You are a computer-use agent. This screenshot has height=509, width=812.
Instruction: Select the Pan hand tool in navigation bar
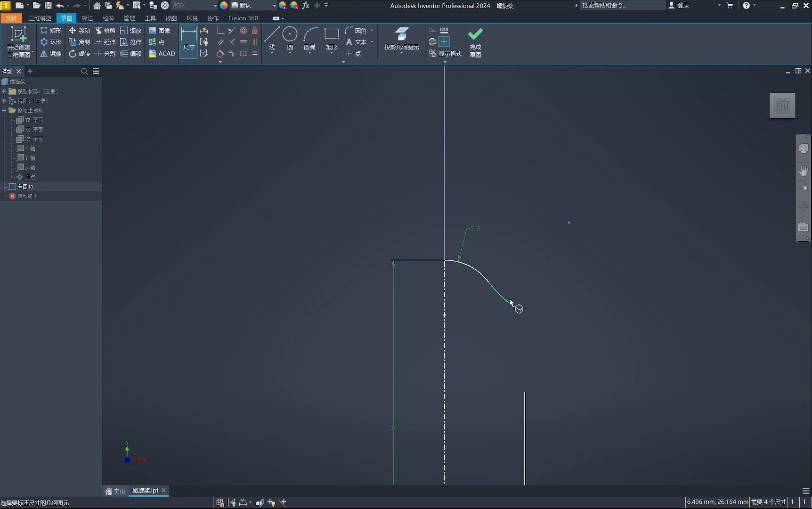(x=804, y=170)
